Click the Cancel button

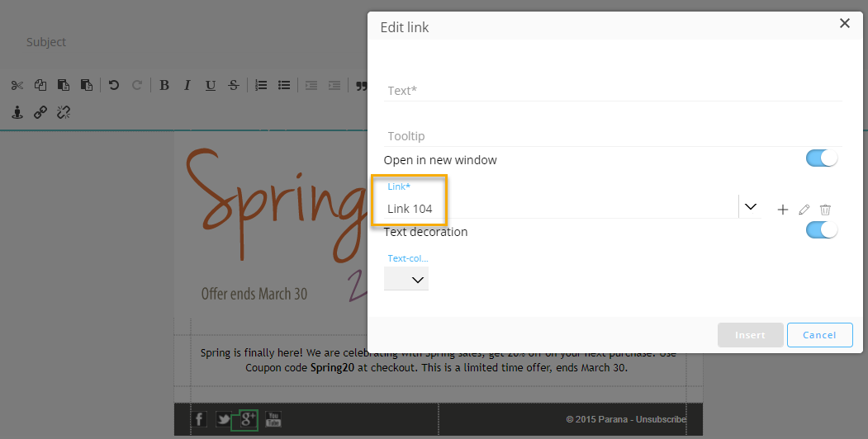click(819, 334)
